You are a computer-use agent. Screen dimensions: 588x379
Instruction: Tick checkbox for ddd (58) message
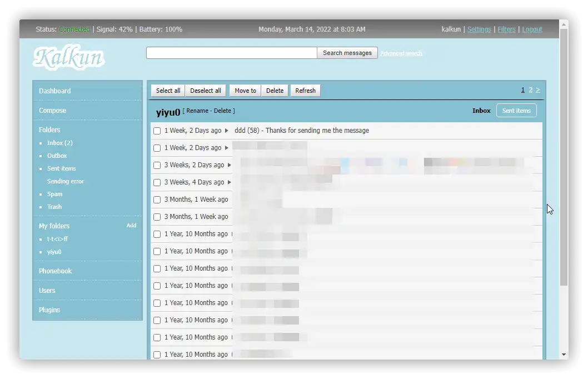(x=157, y=131)
